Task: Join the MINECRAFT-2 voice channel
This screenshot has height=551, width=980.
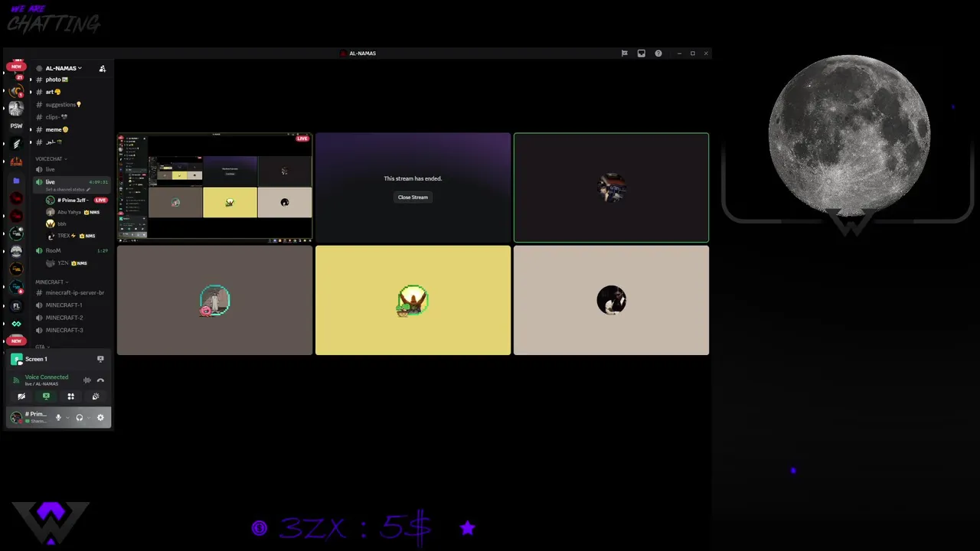Action: point(70,318)
